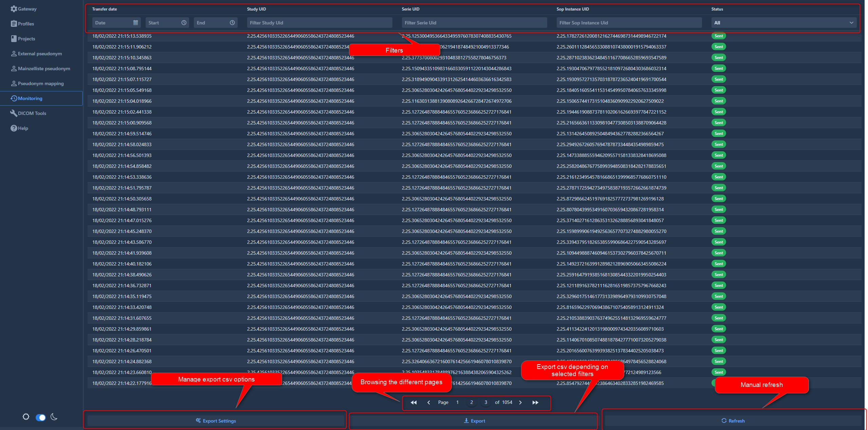Click the Transfer date column header
This screenshot has width=868, height=430.
point(105,9)
